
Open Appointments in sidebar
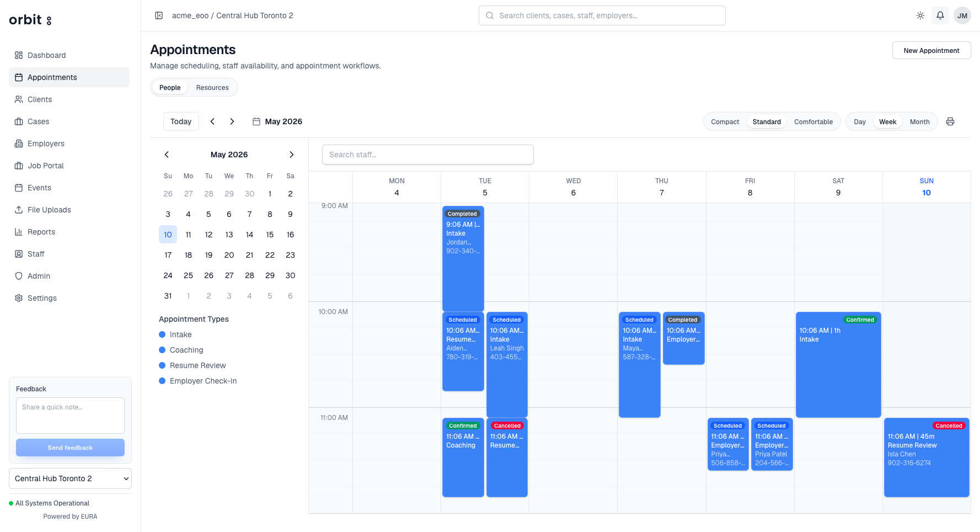coord(69,77)
